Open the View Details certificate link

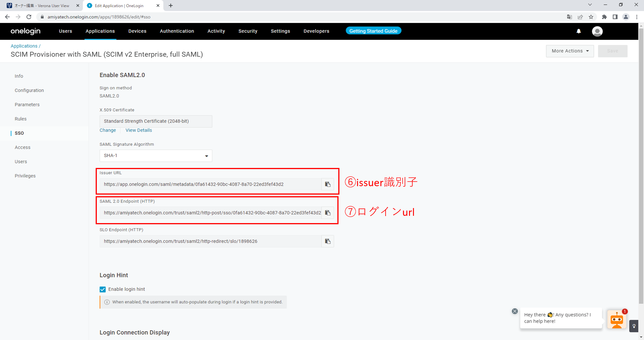[x=139, y=130]
